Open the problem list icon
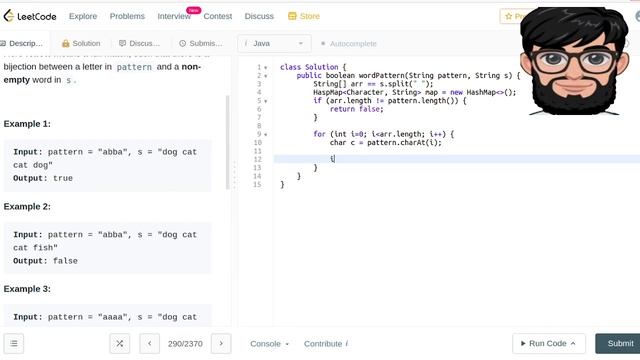Image resolution: width=640 pixels, height=360 pixels. 14,344
